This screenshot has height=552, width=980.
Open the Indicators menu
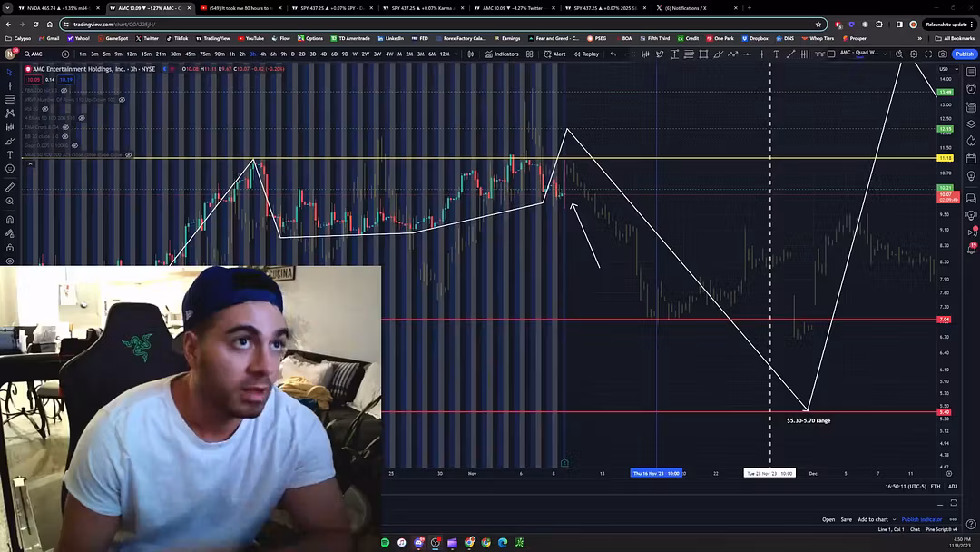tap(502, 54)
